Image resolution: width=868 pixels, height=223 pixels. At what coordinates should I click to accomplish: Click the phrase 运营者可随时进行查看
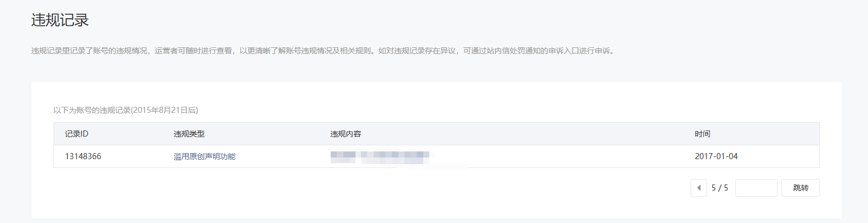[193, 51]
